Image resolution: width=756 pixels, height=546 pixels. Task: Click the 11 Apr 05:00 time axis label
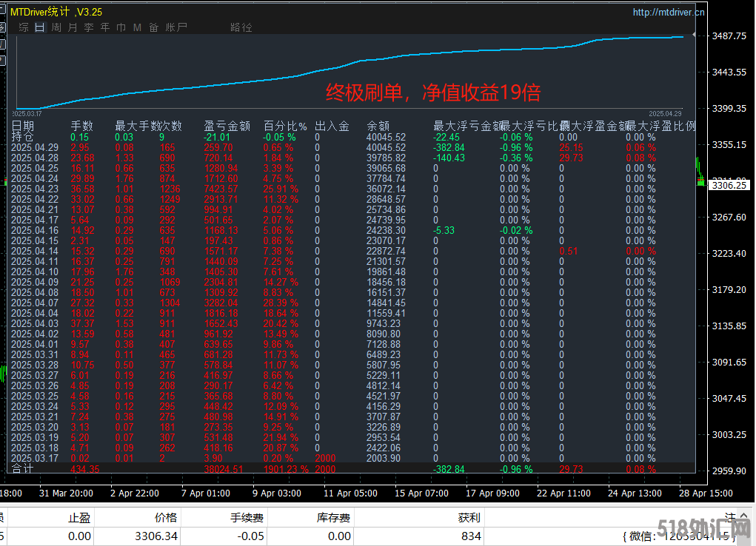(x=350, y=493)
